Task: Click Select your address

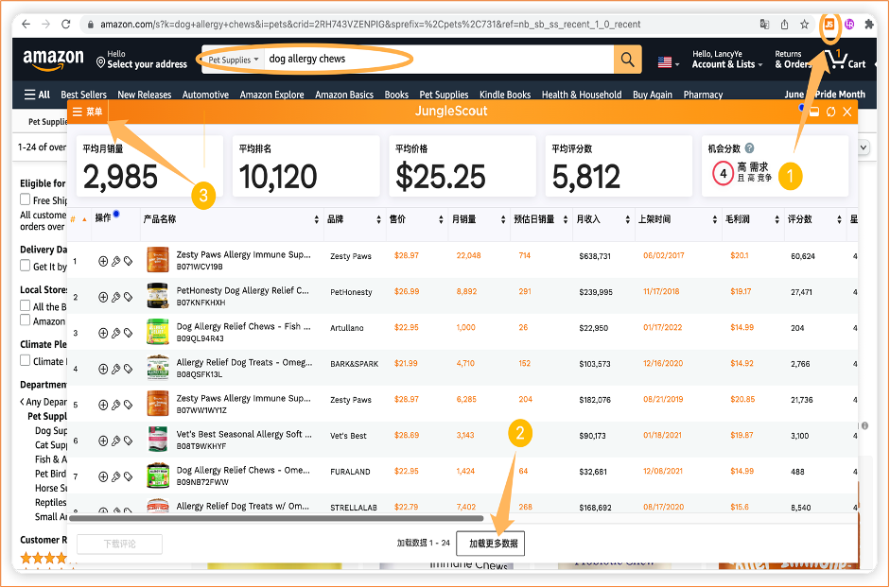Action: pyautogui.click(x=142, y=59)
